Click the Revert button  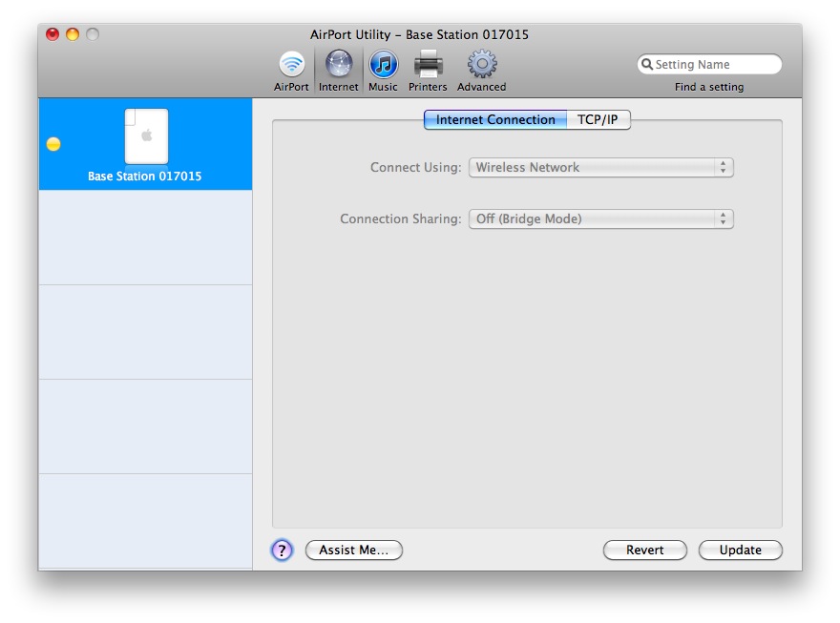tap(645, 550)
